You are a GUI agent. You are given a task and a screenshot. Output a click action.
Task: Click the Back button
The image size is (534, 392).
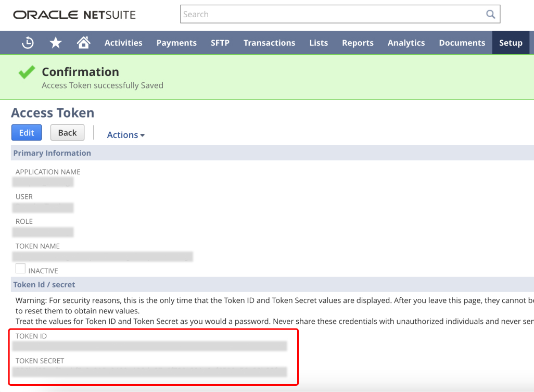67,132
